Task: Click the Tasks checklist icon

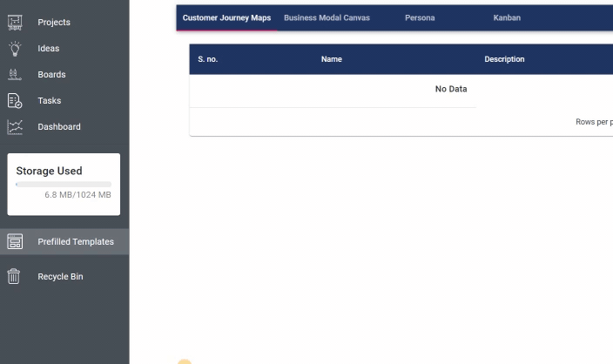Action: tap(15, 101)
